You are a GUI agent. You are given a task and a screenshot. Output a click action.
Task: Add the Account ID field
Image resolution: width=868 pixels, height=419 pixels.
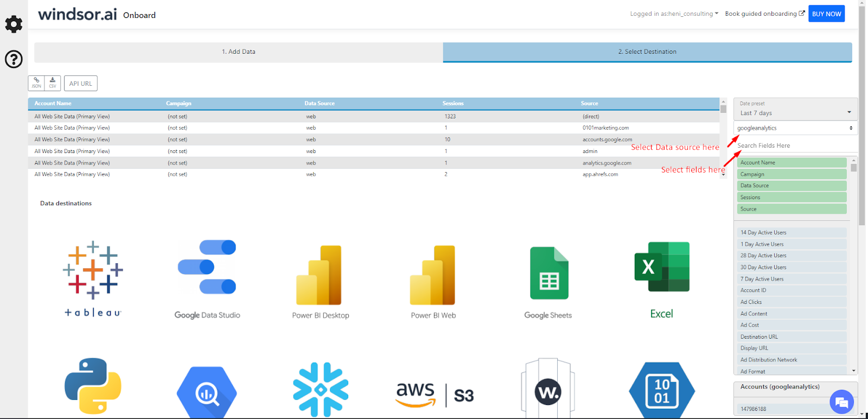click(792, 290)
